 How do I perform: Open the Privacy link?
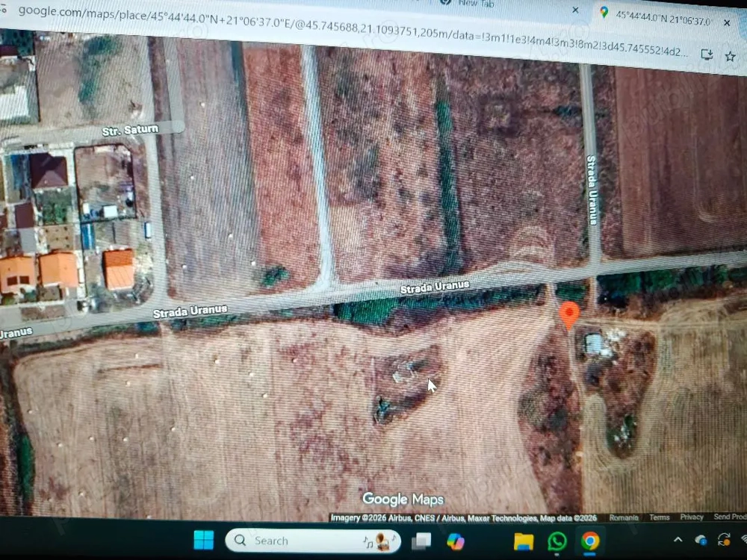(x=692, y=517)
